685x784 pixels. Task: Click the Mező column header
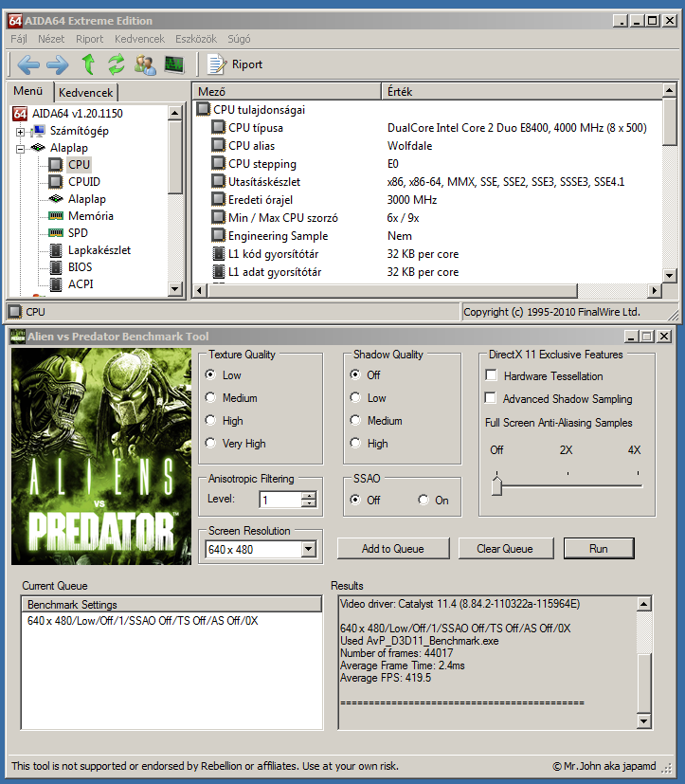tap(286, 92)
